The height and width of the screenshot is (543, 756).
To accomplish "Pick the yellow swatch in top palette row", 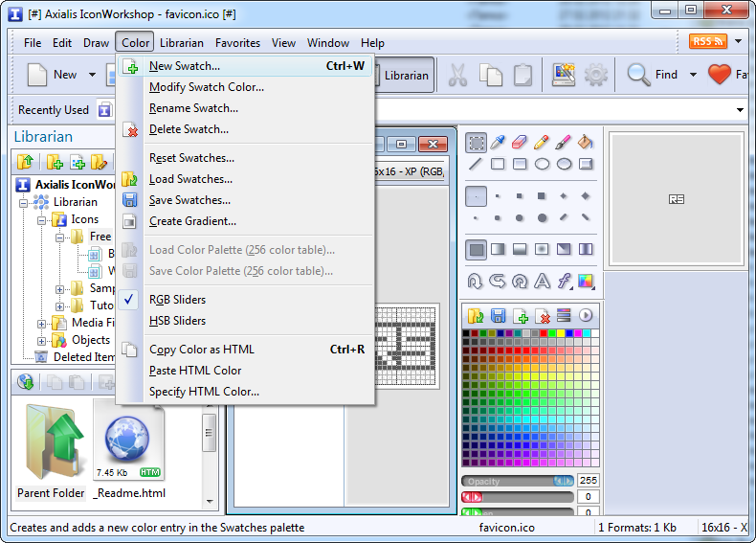I will (561, 333).
